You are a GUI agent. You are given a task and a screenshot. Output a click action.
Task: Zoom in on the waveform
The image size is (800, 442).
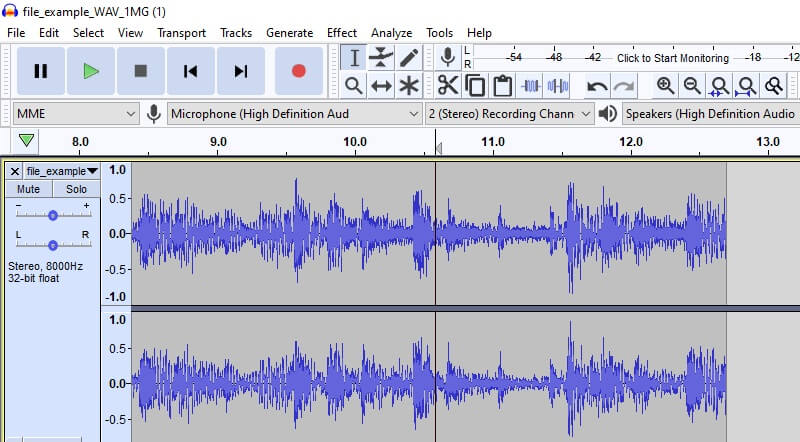point(665,86)
